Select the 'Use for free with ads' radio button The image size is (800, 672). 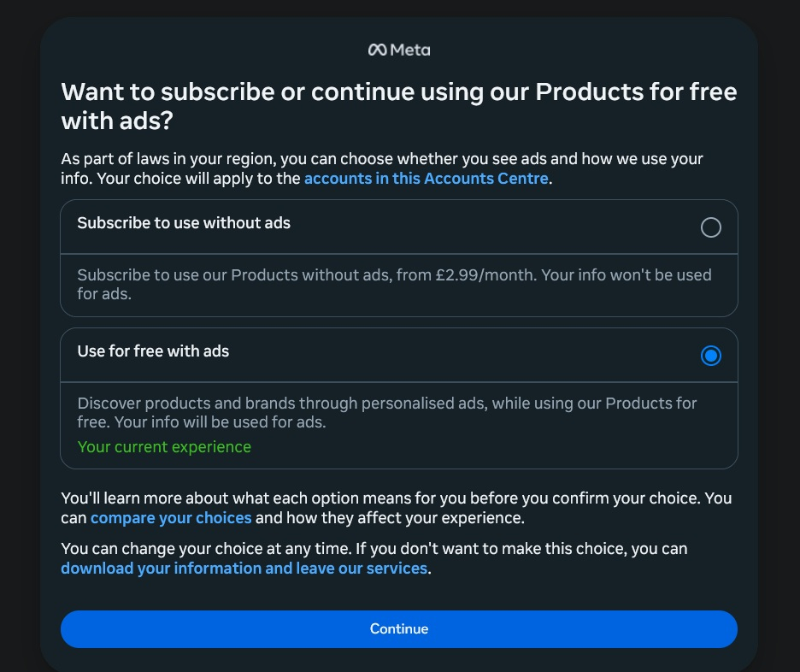[710, 356]
